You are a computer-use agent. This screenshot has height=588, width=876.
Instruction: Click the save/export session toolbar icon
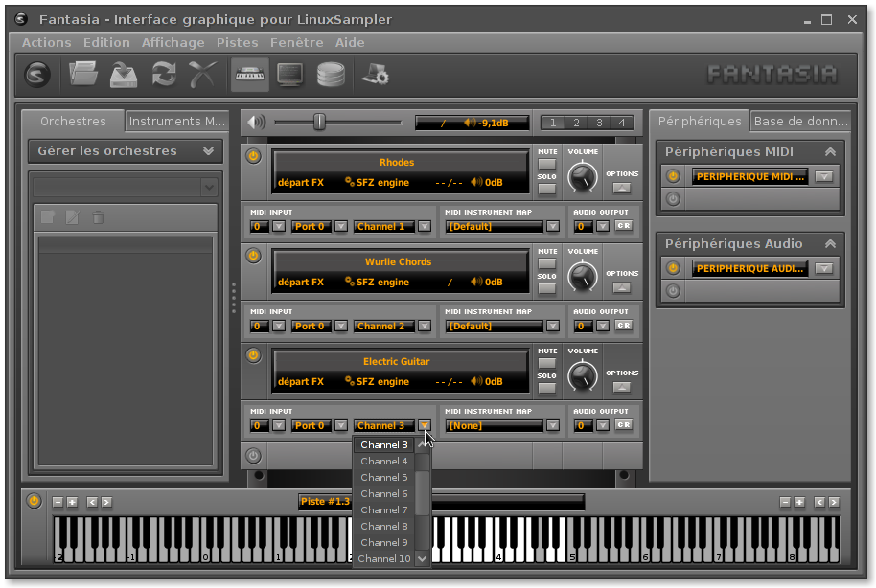124,74
